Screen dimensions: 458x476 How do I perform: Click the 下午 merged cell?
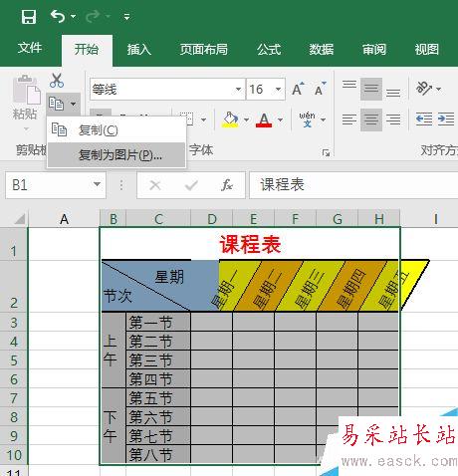coord(114,426)
